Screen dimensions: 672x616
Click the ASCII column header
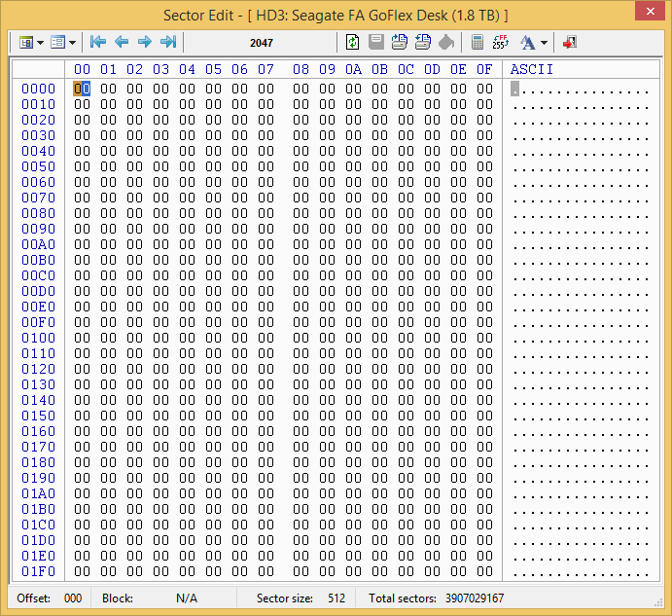click(x=531, y=69)
